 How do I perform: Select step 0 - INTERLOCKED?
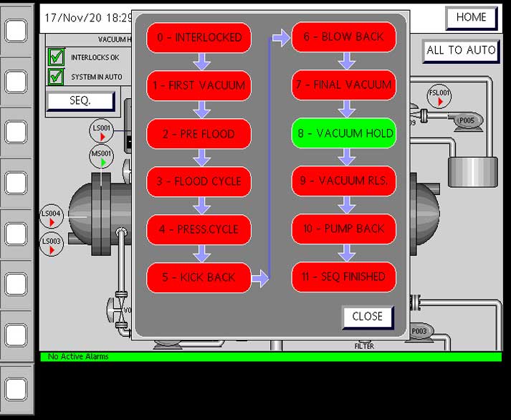pyautogui.click(x=199, y=37)
